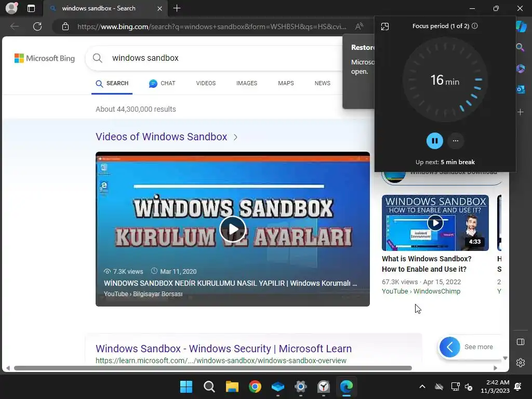Play the WindowsChimp video thumbnail
This screenshot has height=399, width=532.
click(x=435, y=223)
